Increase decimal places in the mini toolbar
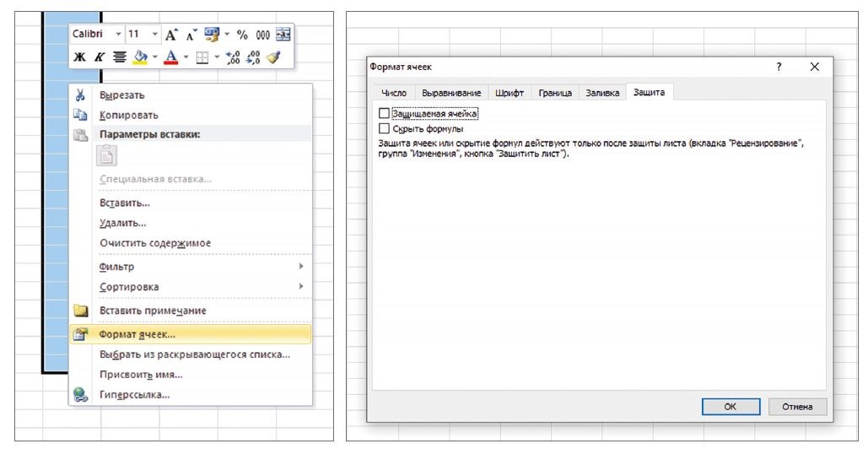 234,57
